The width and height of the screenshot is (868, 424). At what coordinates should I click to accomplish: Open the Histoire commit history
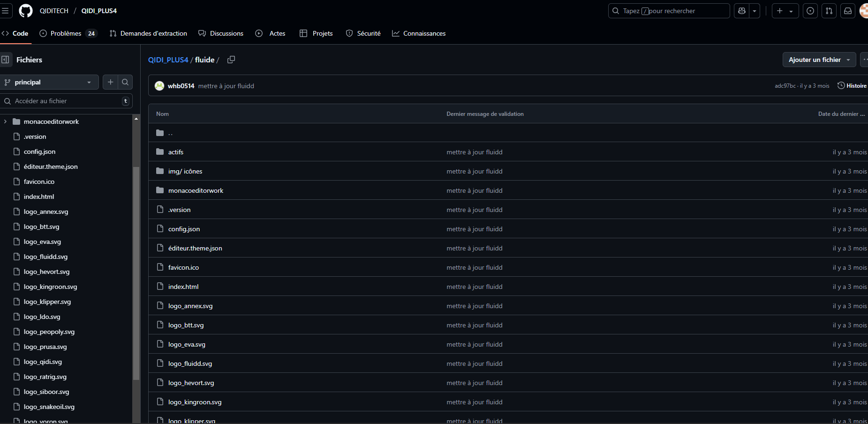852,86
